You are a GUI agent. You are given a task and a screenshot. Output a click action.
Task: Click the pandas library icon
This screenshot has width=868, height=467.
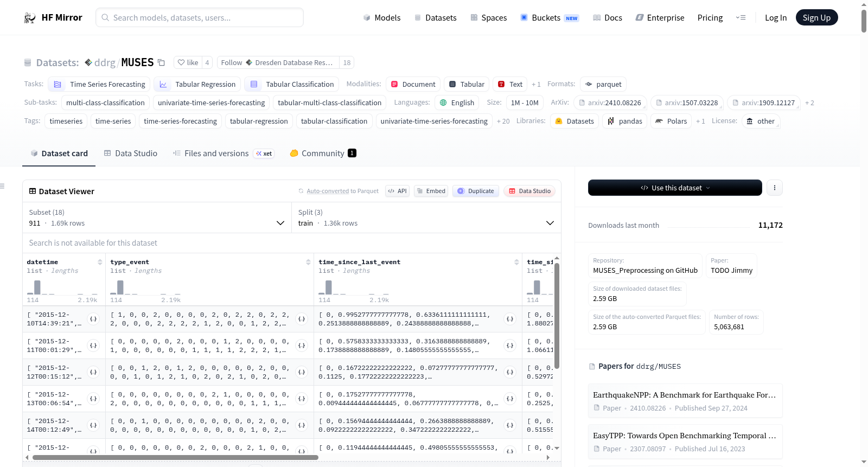click(611, 121)
